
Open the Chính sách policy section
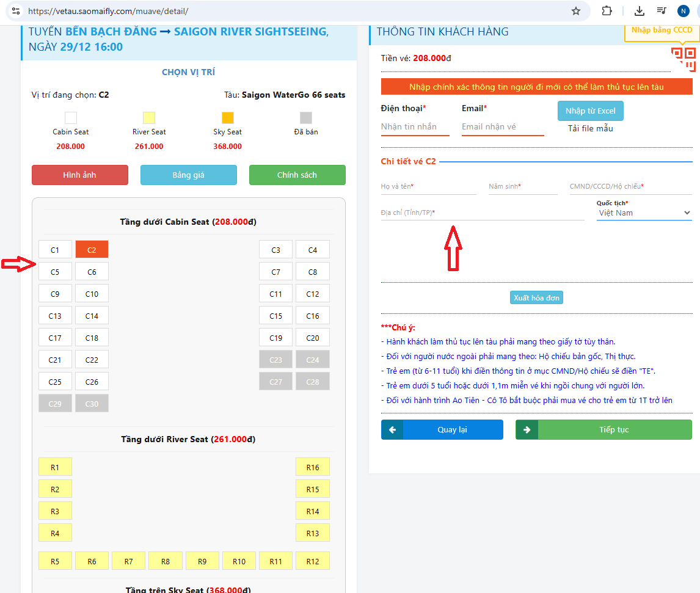tap(297, 175)
